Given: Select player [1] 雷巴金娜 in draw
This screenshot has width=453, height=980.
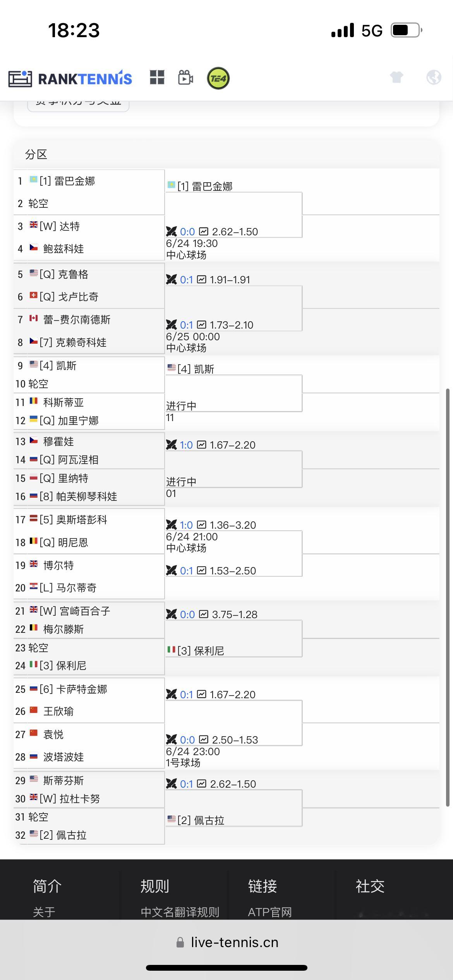Looking at the screenshot, I should point(67,181).
